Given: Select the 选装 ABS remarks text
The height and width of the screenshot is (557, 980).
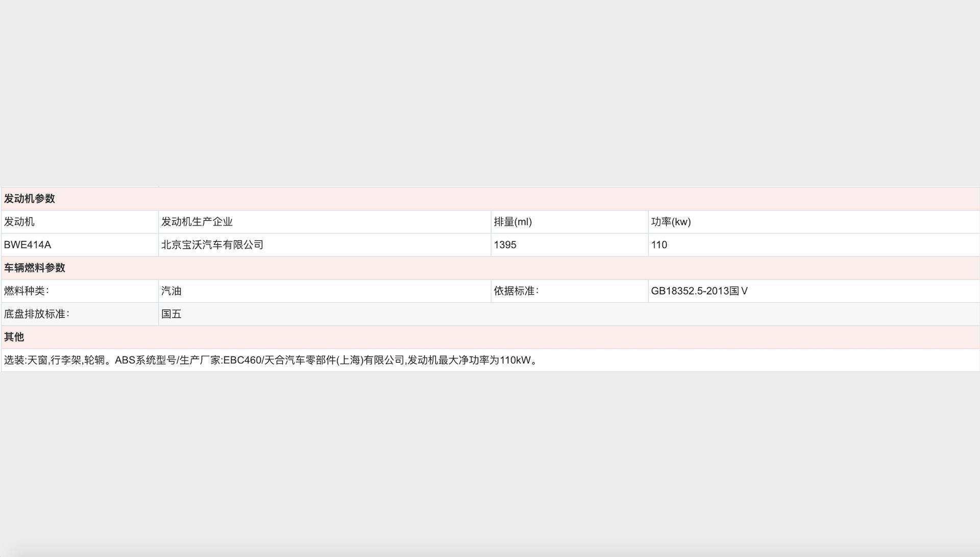Looking at the screenshot, I should pyautogui.click(x=271, y=360).
